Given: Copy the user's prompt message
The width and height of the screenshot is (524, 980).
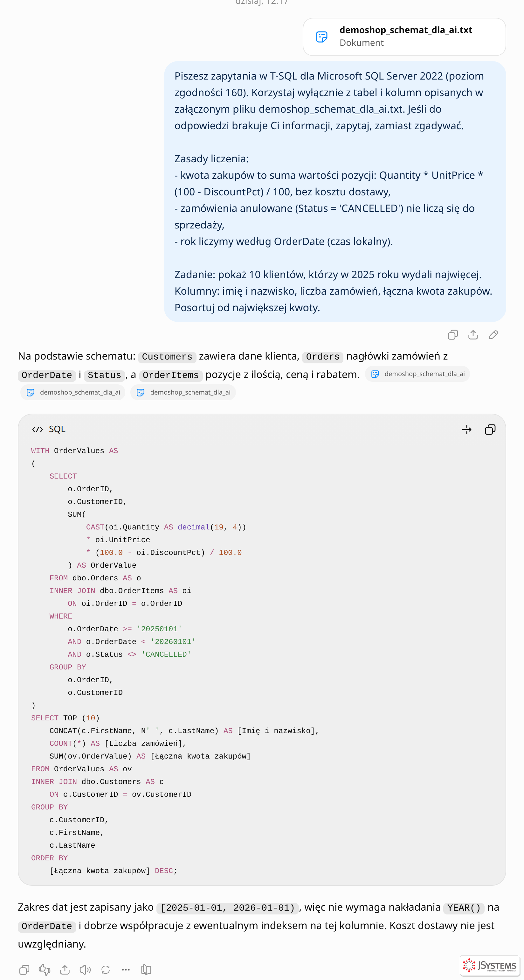Looking at the screenshot, I should pyautogui.click(x=452, y=335).
